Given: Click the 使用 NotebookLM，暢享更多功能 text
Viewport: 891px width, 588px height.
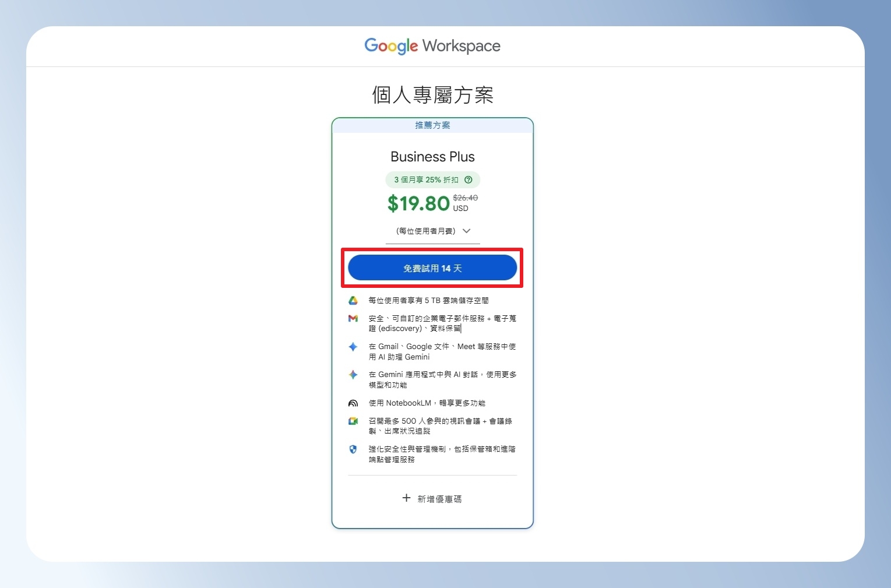Looking at the screenshot, I should point(427,403).
